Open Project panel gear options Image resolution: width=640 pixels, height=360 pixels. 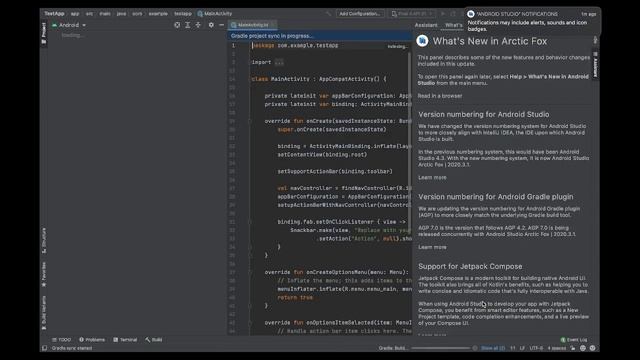[211, 25]
